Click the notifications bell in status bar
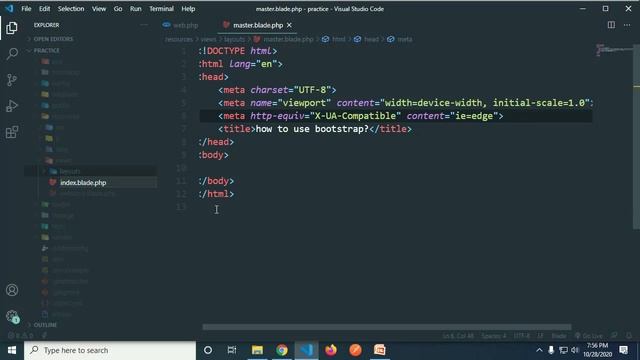The width and height of the screenshot is (640, 360). point(629,336)
